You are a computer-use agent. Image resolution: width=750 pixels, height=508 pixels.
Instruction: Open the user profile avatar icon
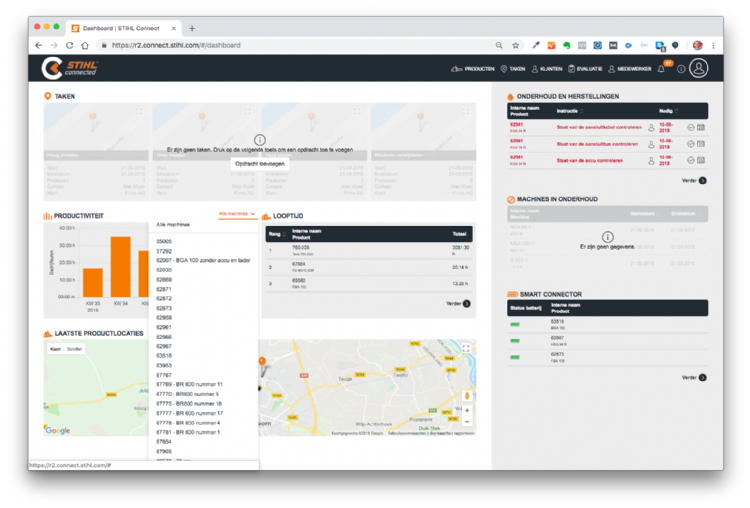pos(698,68)
